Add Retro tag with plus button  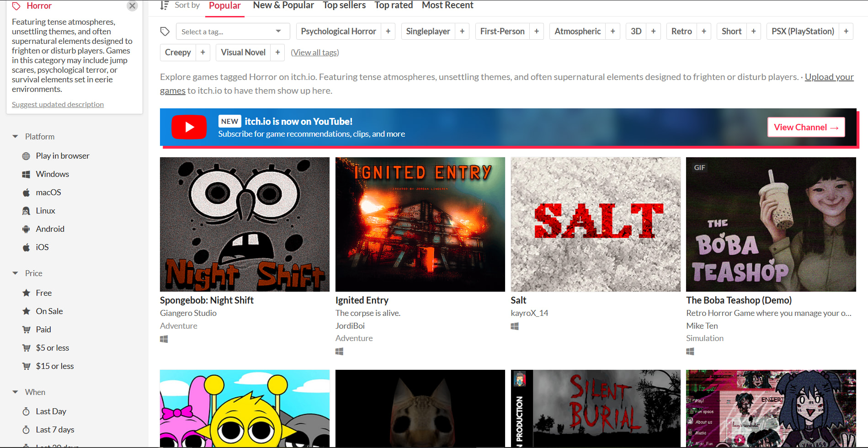704,31
